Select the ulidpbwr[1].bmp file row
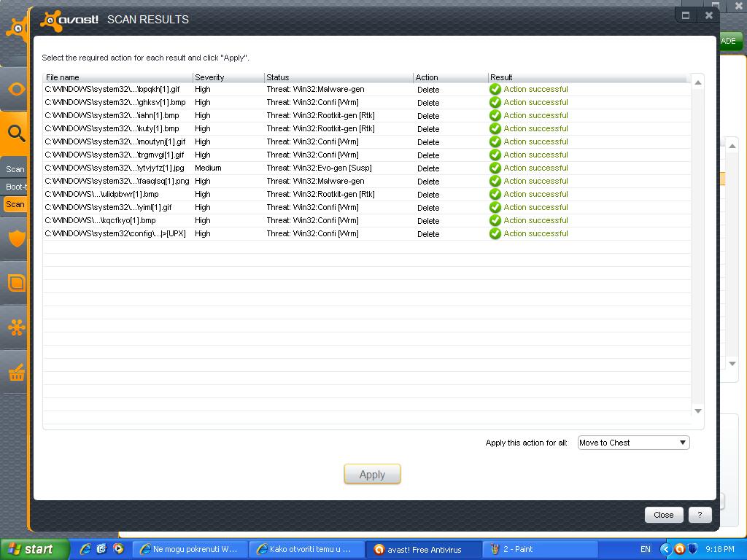 click(x=367, y=194)
